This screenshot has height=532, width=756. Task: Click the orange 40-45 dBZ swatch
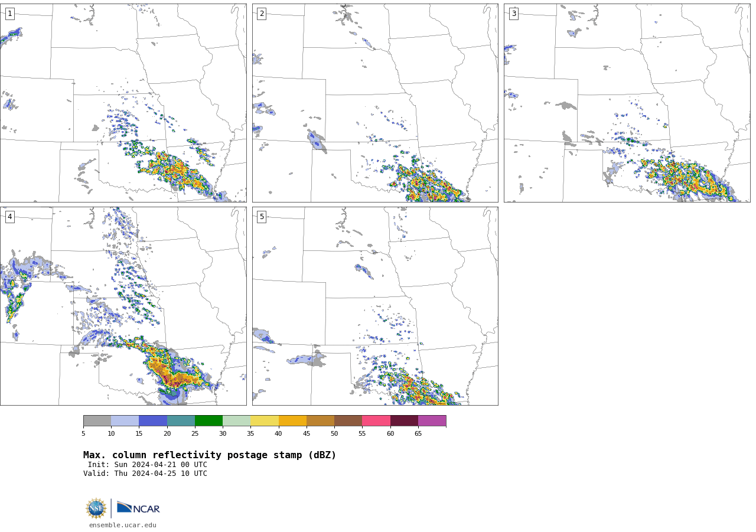tap(292, 421)
